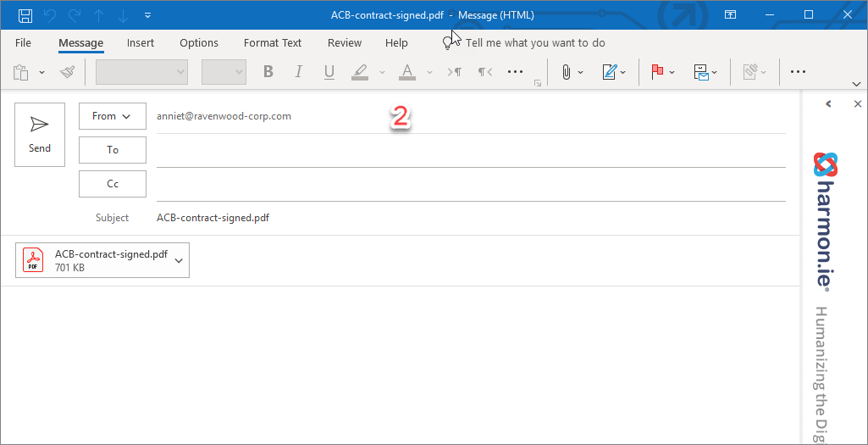Open the Options ribbon tab
Viewport: 868px width, 445px height.
point(199,42)
